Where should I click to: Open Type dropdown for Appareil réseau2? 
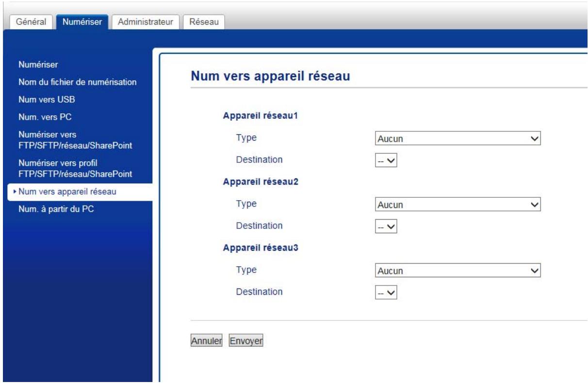click(x=458, y=205)
